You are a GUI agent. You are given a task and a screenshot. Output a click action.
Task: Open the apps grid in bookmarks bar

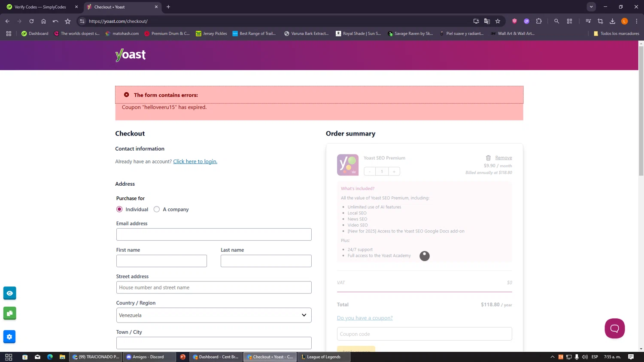point(9,33)
